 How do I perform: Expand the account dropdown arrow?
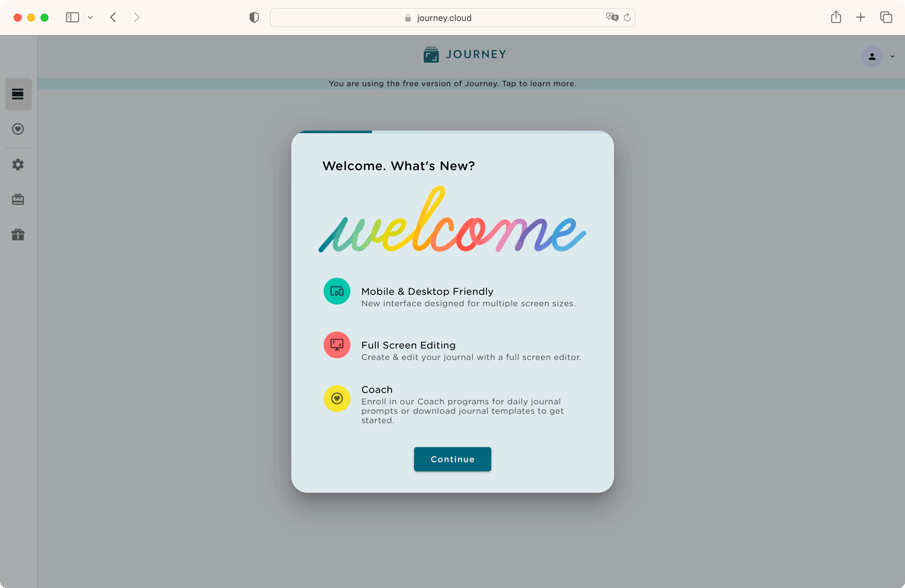892,57
